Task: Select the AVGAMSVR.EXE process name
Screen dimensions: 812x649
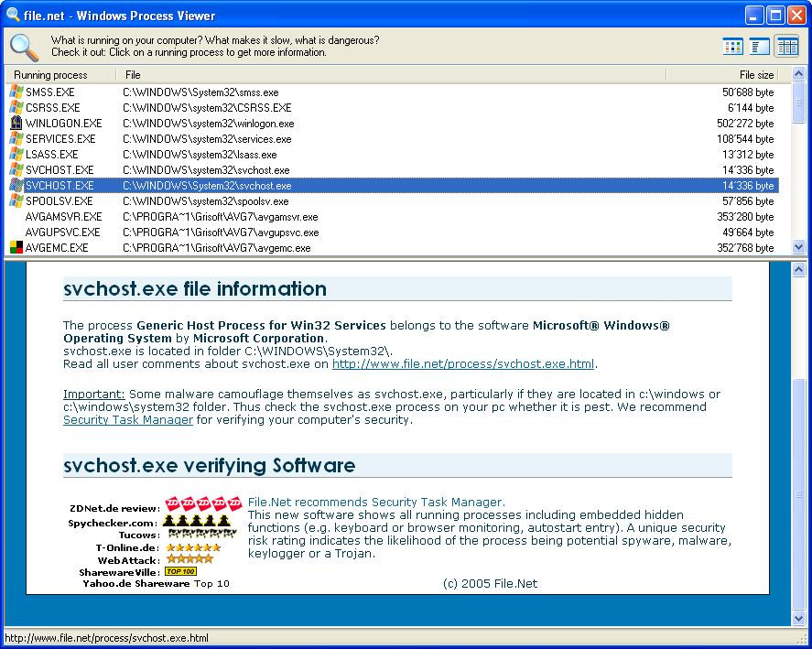Action: coord(64,217)
